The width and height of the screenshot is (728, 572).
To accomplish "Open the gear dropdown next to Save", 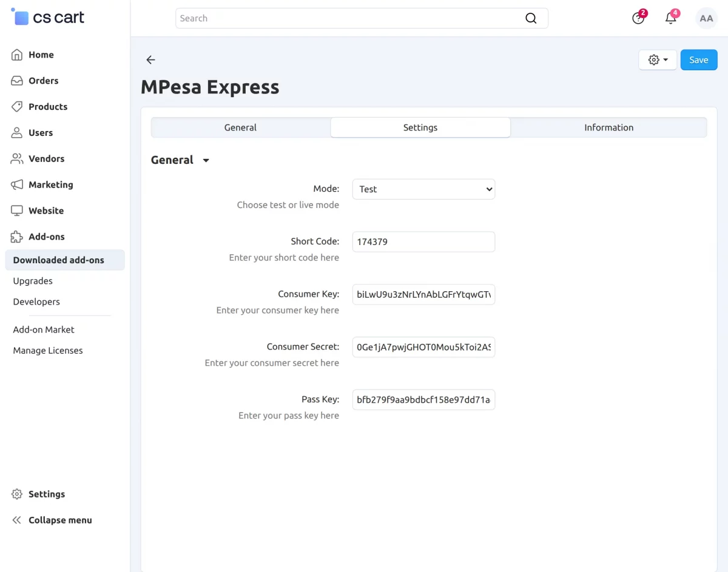I will pos(658,60).
